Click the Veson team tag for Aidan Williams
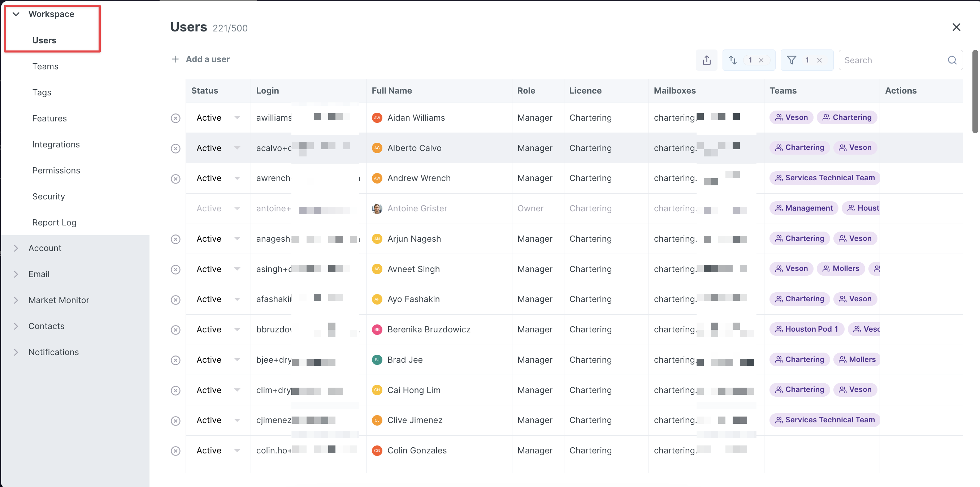 pyautogui.click(x=791, y=117)
